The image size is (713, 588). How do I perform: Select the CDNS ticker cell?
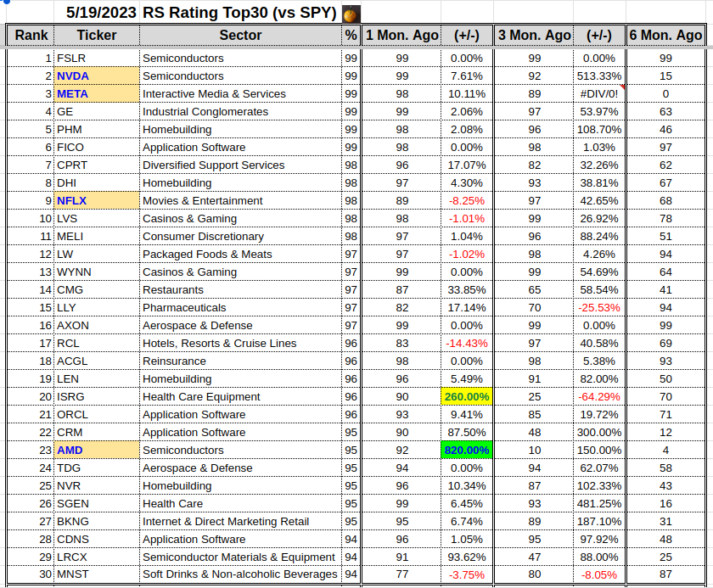(97, 539)
